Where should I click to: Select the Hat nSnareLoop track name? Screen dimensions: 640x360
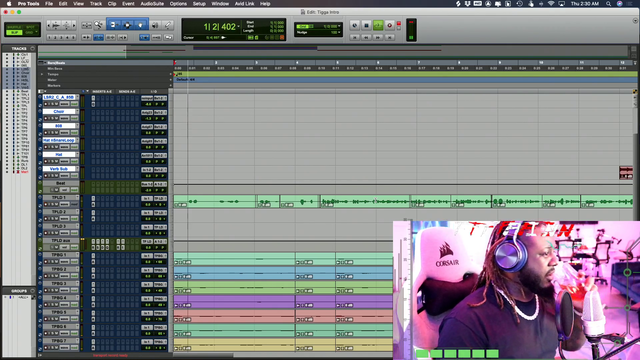coord(59,140)
